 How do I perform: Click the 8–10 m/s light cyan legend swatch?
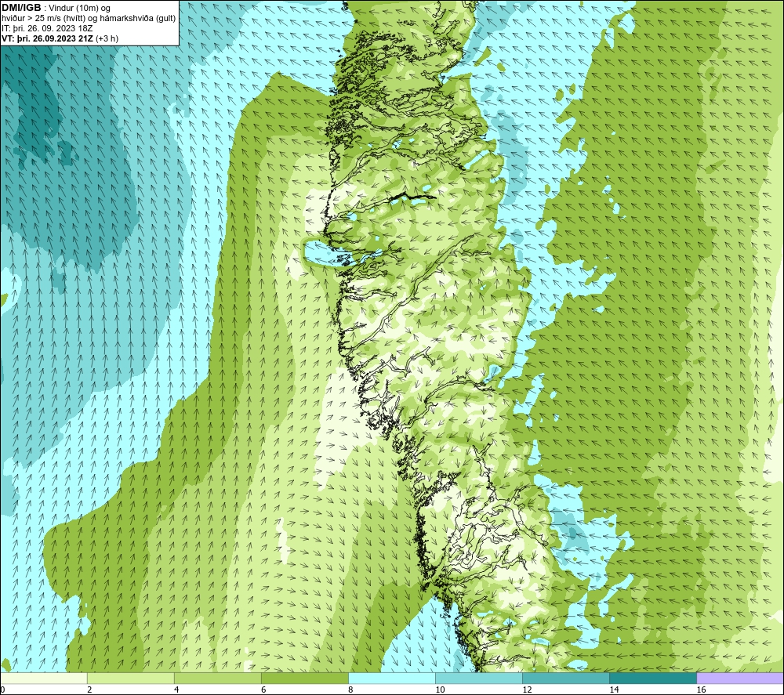click(391, 679)
